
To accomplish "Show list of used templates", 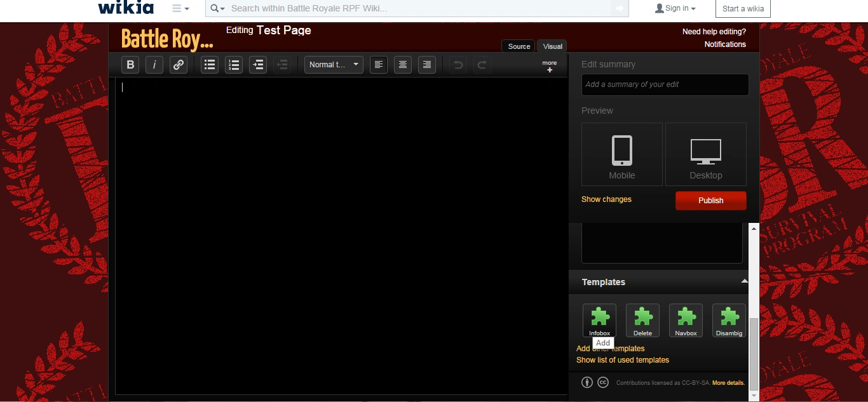I will [623, 360].
